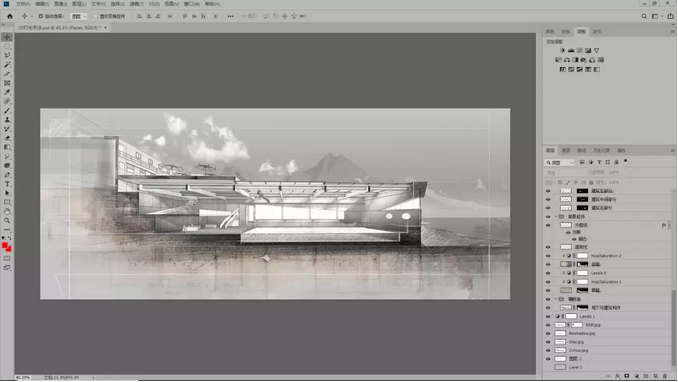Hide the Hue/Saturation 2 layer
Viewport: 678px width, 382px height.
click(548, 256)
